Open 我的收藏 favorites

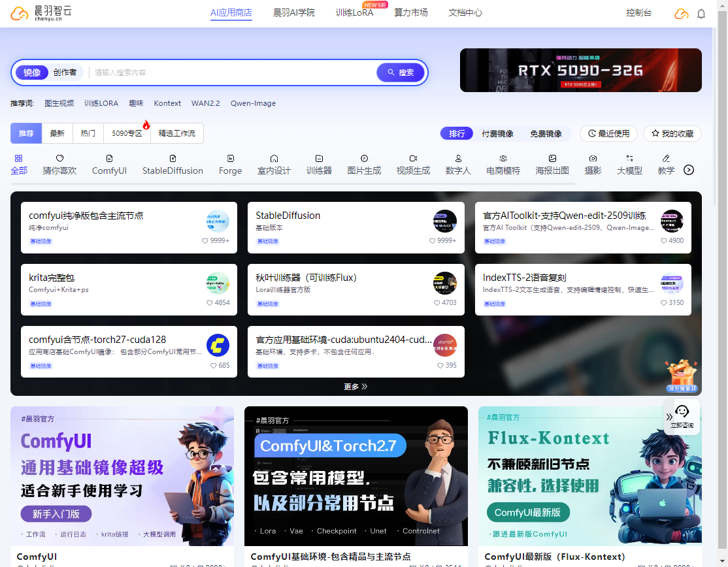(x=672, y=133)
